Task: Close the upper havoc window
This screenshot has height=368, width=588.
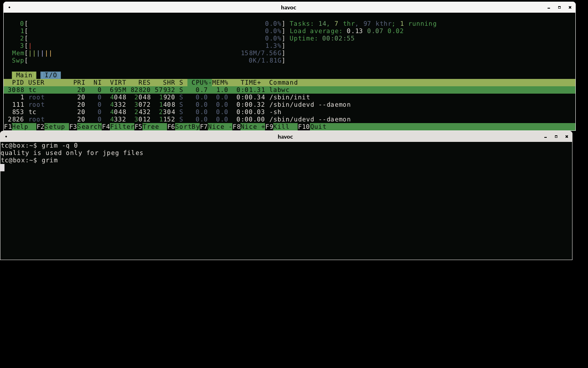Action: 570,7
